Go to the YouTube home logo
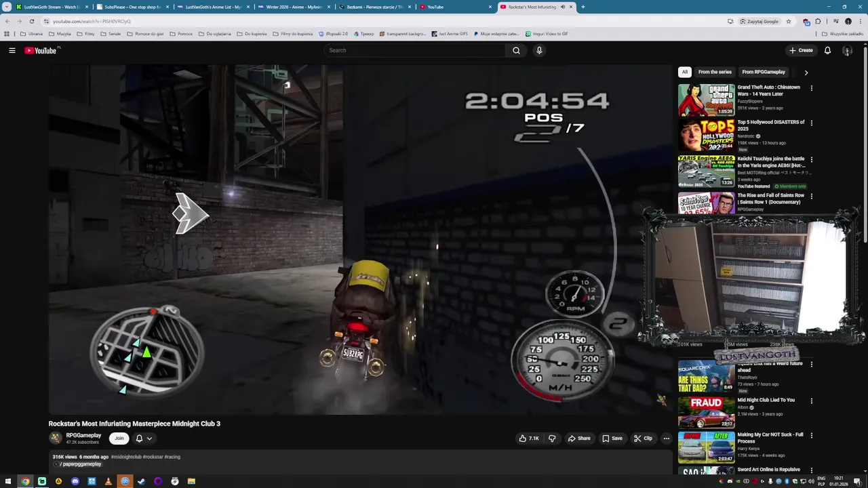The width and height of the screenshot is (868, 488). click(x=41, y=50)
